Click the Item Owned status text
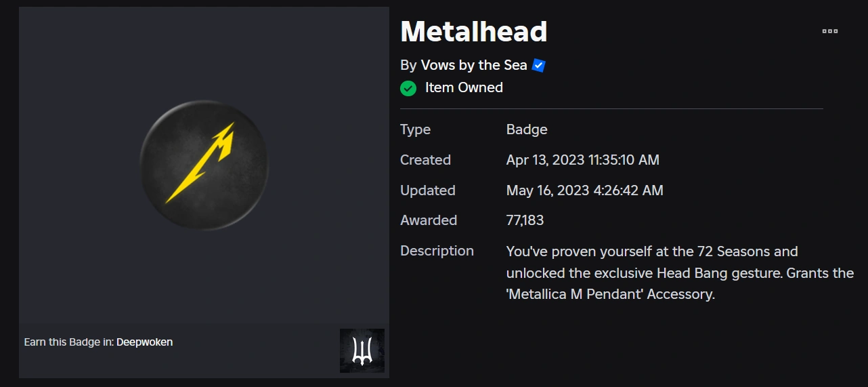Viewport: 868px width, 387px height. 464,87
